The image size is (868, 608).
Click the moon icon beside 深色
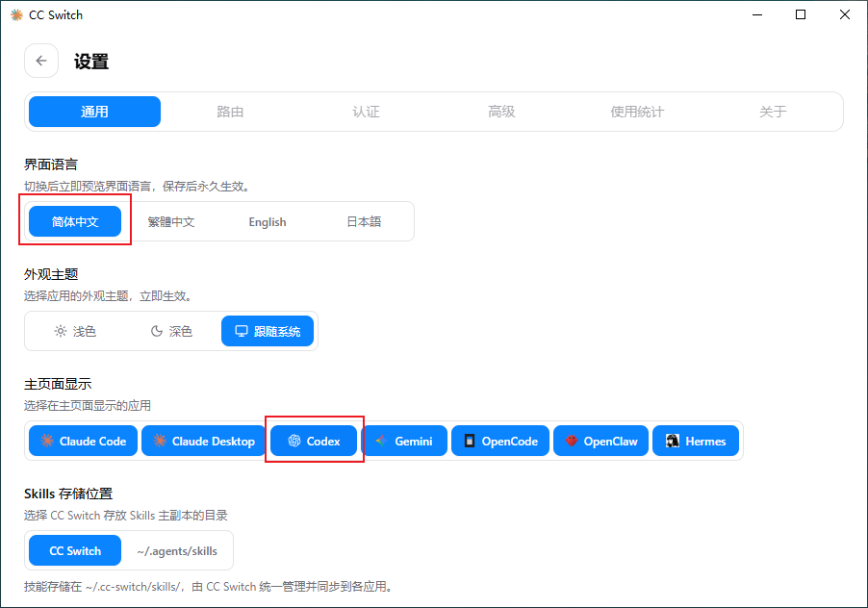[157, 331]
